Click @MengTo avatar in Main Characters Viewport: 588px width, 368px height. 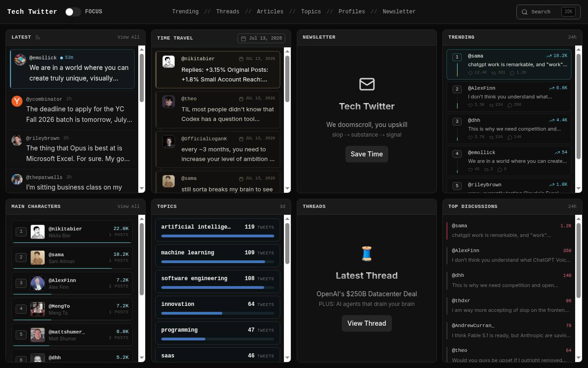(38, 309)
